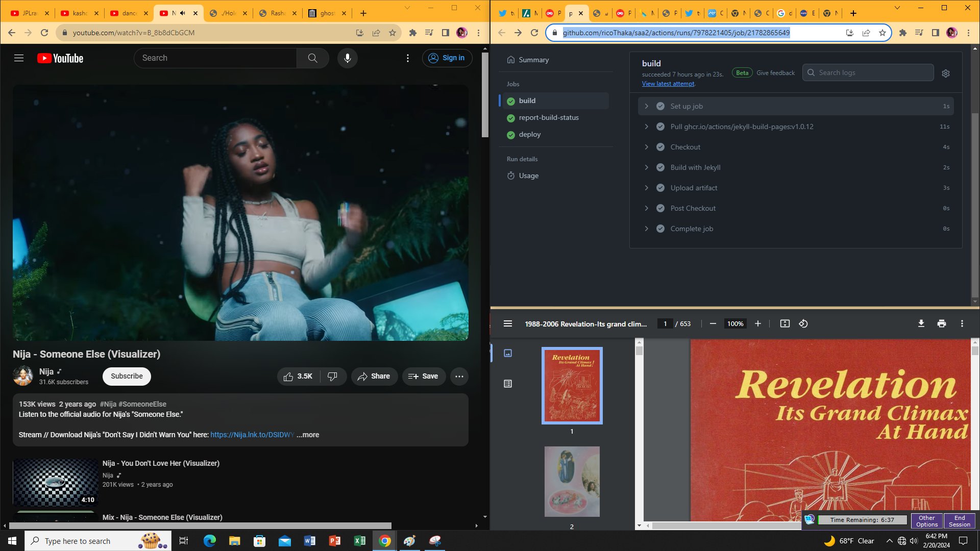Viewport: 980px width, 551px height.
Task: Open more actions ellipsis under the video
Action: click(x=459, y=377)
